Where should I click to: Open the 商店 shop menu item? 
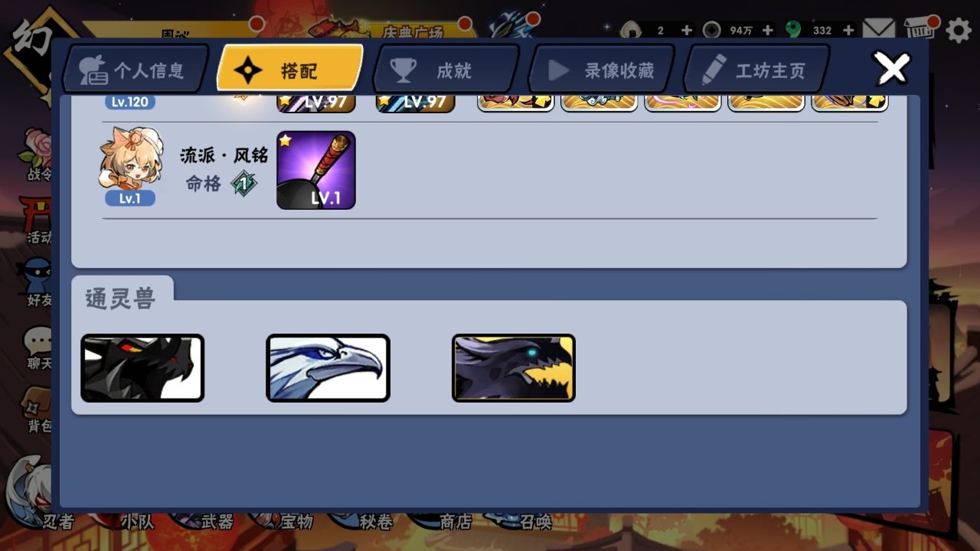(455, 521)
